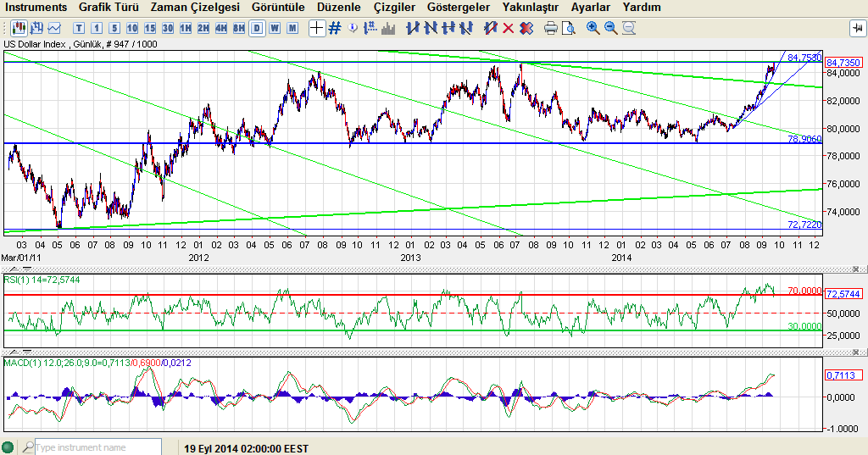This screenshot has width=868, height=455.
Task: Click the red X delete icon
Action: point(509,28)
